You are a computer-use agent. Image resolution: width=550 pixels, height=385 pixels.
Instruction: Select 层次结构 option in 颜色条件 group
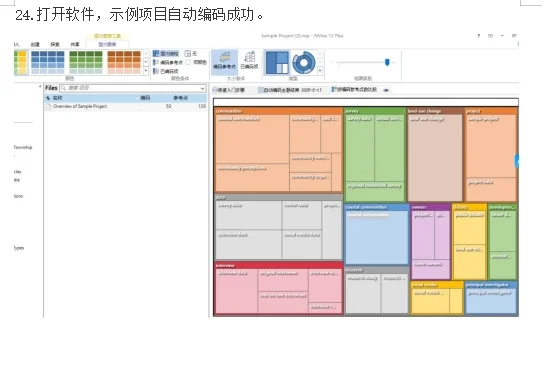click(x=166, y=54)
